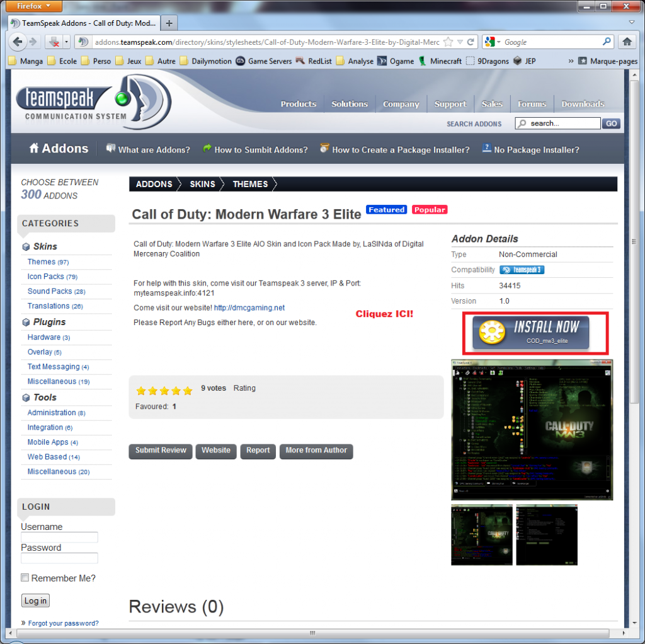Open How to Create a Package Installer

[x=394, y=149]
